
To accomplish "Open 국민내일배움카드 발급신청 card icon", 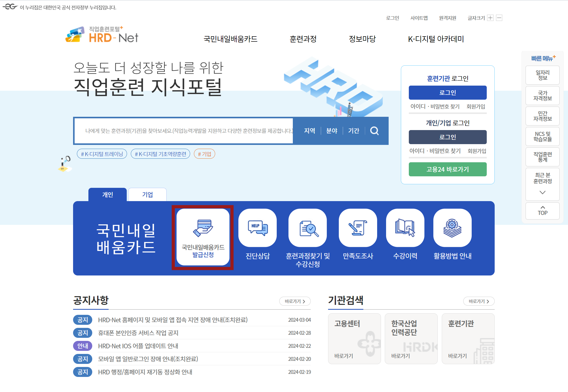I will (203, 228).
